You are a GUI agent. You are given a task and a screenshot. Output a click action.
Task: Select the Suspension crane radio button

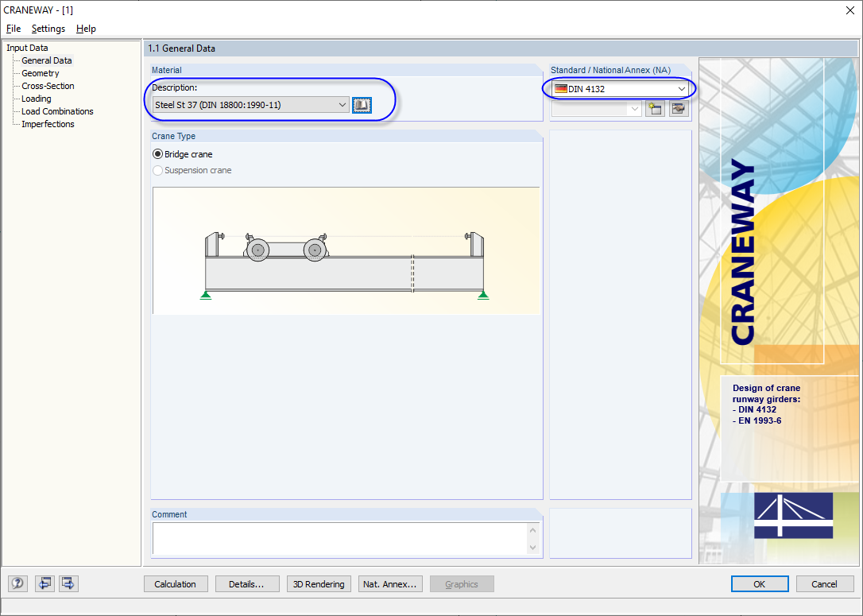pos(157,171)
